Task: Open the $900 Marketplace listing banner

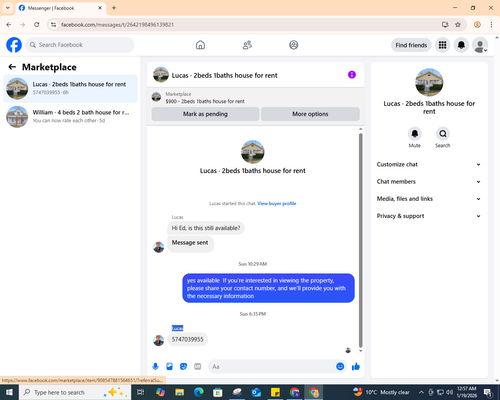Action: click(256, 98)
